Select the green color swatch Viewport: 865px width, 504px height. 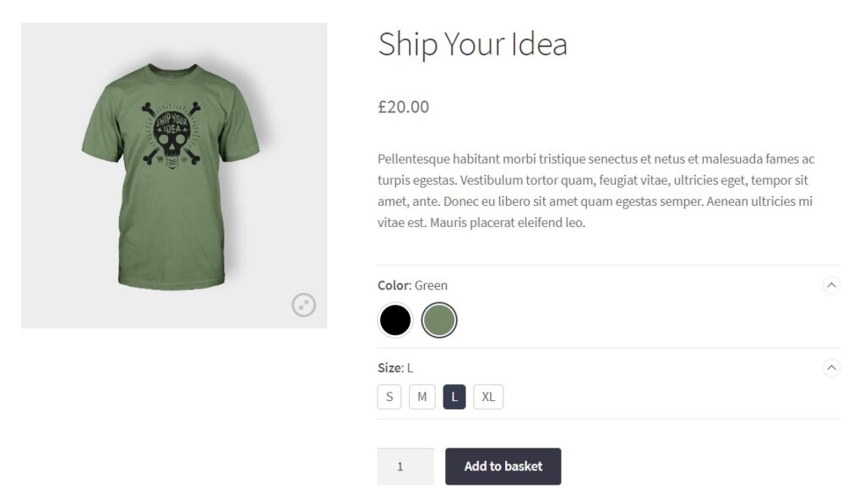click(439, 320)
